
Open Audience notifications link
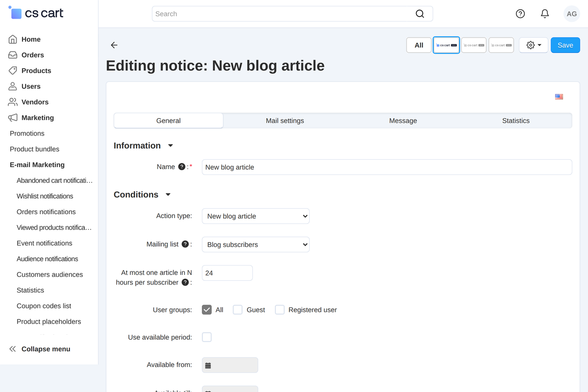pyautogui.click(x=47, y=259)
